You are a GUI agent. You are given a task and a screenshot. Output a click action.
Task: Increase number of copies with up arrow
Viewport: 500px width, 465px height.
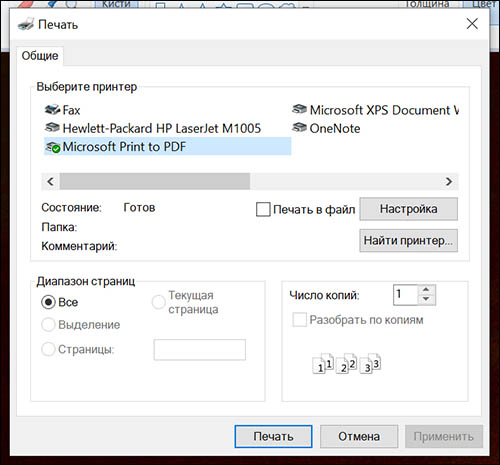tap(426, 289)
